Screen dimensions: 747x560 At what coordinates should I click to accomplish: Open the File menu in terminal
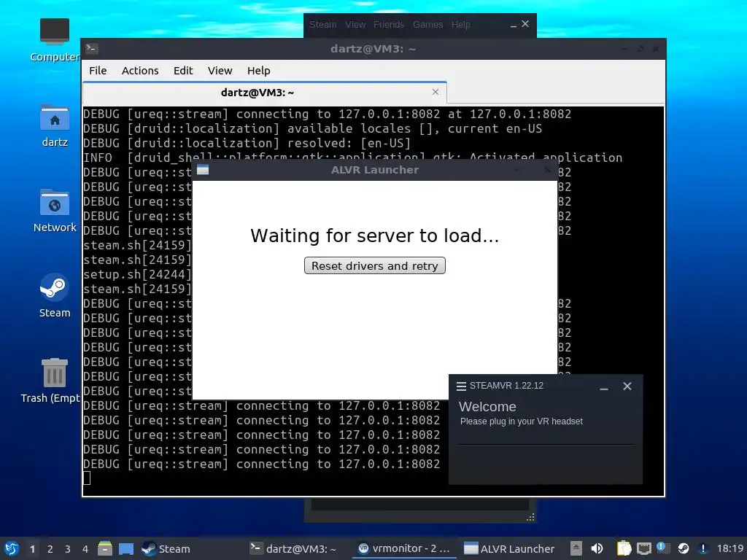point(98,71)
